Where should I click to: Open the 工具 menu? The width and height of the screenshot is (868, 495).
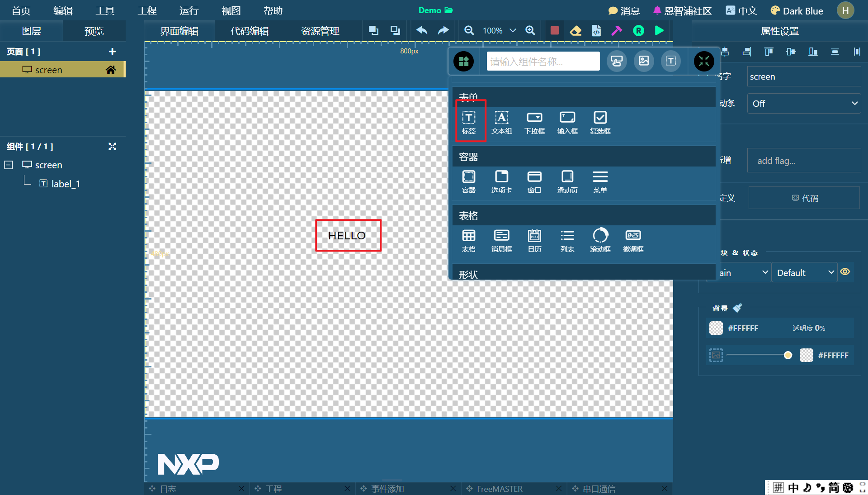105,10
